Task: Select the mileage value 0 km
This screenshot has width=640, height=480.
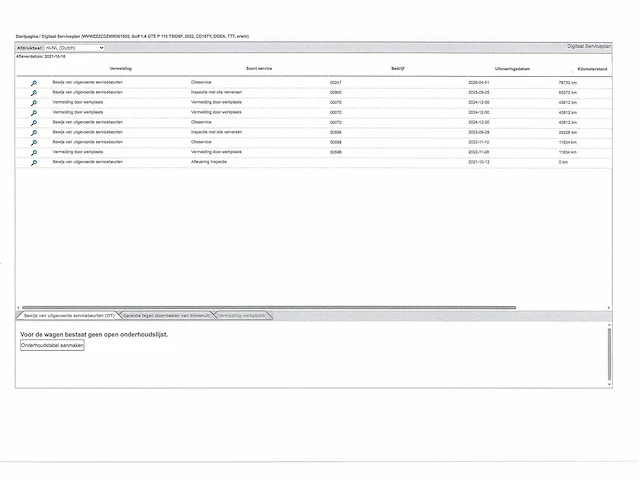Action: pos(563,162)
